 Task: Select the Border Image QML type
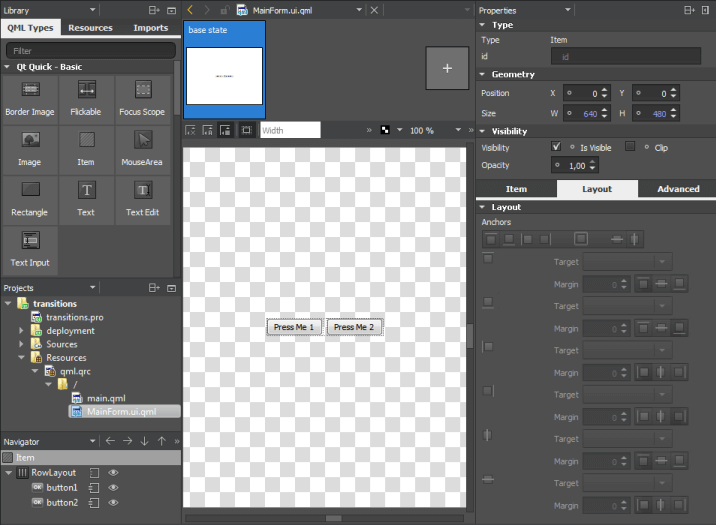30,100
